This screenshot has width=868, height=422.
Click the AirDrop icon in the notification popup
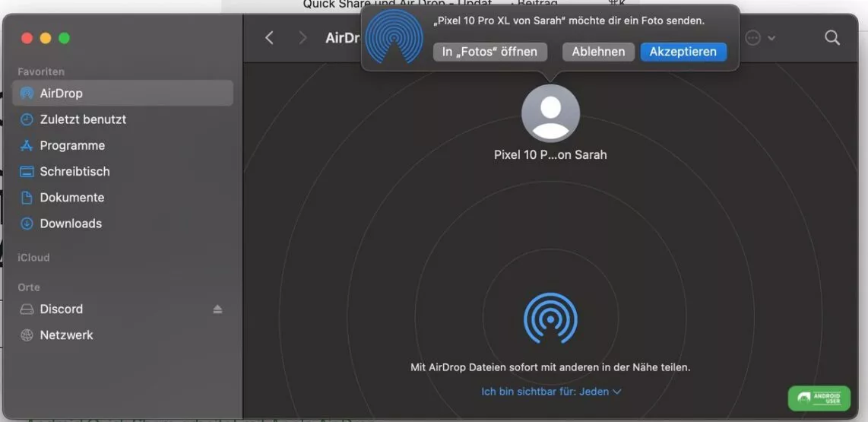point(394,37)
